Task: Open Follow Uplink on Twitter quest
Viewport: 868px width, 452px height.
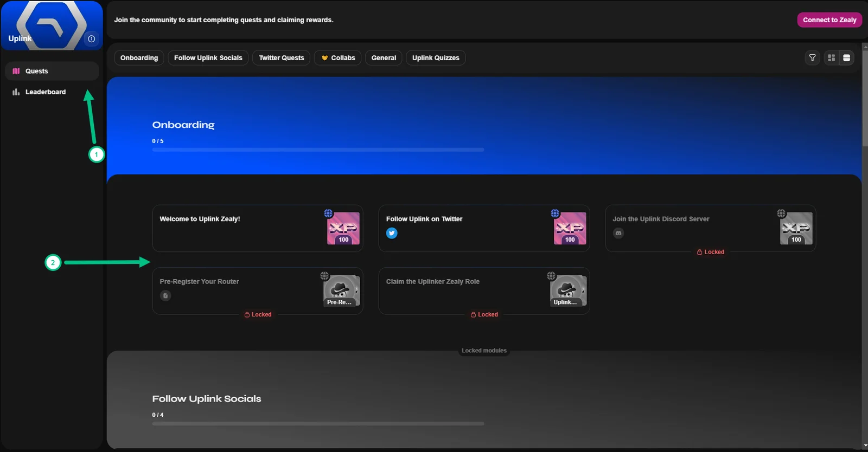Action: pyautogui.click(x=484, y=228)
